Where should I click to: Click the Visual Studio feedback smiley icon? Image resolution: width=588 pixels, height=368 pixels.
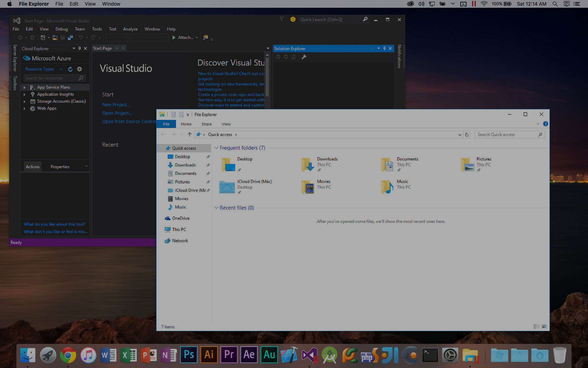293,19
